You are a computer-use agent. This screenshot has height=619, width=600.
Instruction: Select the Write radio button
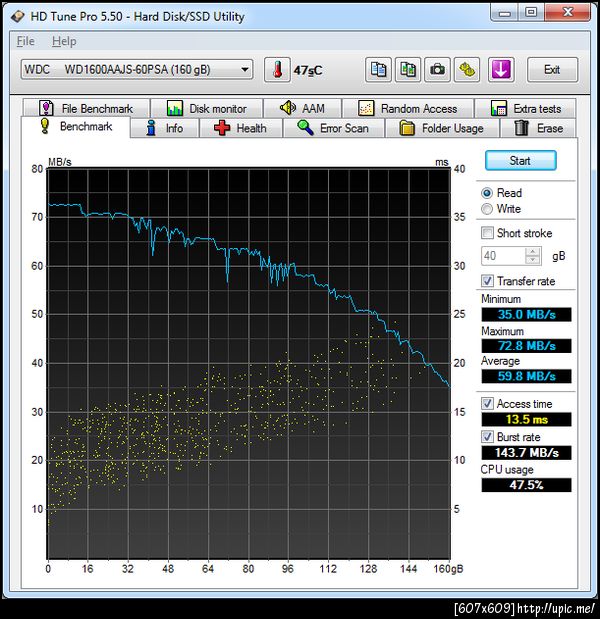coord(487,209)
